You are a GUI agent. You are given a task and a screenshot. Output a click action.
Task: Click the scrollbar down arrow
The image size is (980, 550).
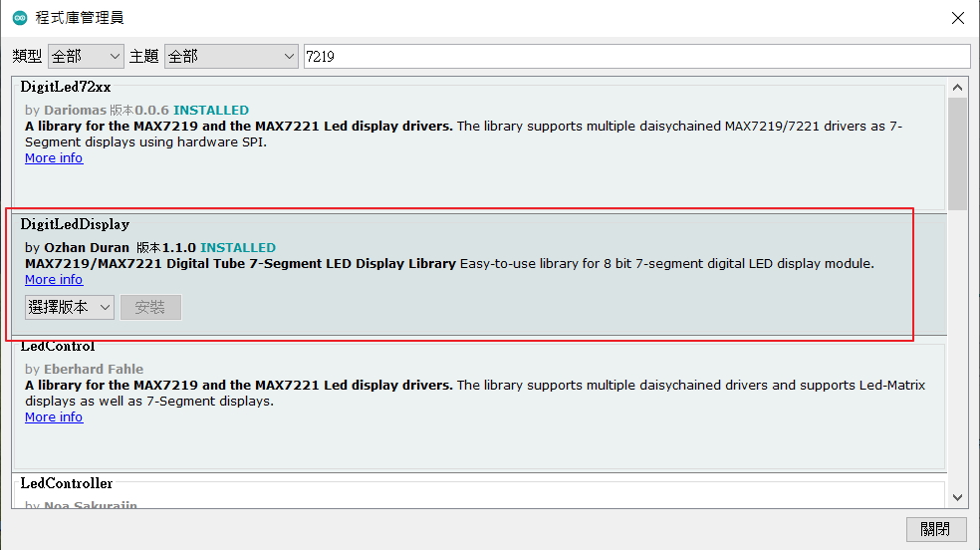coord(958,496)
